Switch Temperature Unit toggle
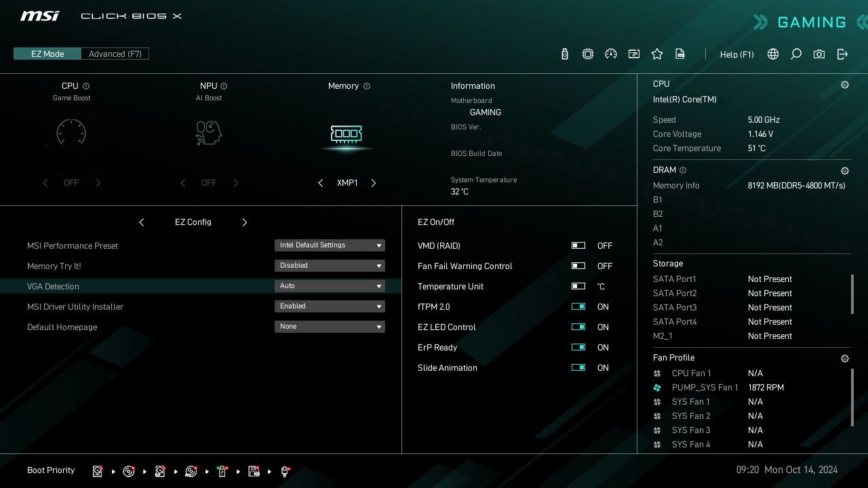 tap(578, 286)
